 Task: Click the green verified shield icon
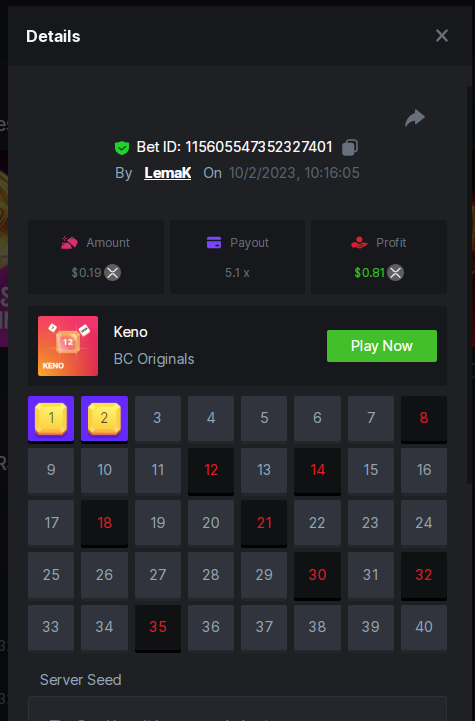122,148
